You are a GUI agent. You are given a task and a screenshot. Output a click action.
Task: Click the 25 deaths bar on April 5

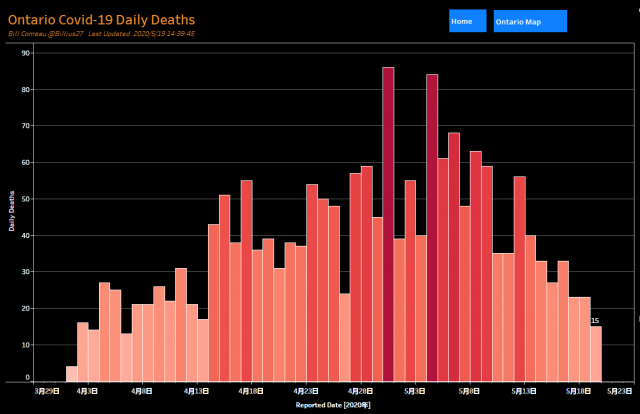tap(116, 336)
